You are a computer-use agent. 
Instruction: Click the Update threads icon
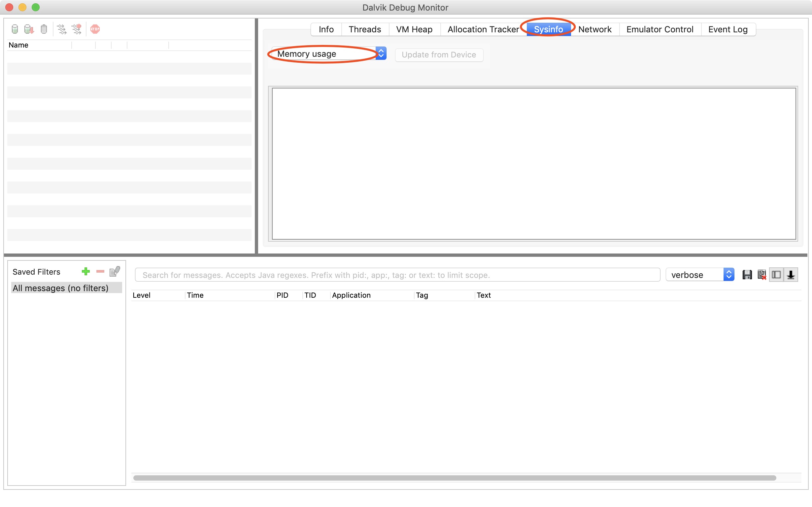tap(62, 29)
